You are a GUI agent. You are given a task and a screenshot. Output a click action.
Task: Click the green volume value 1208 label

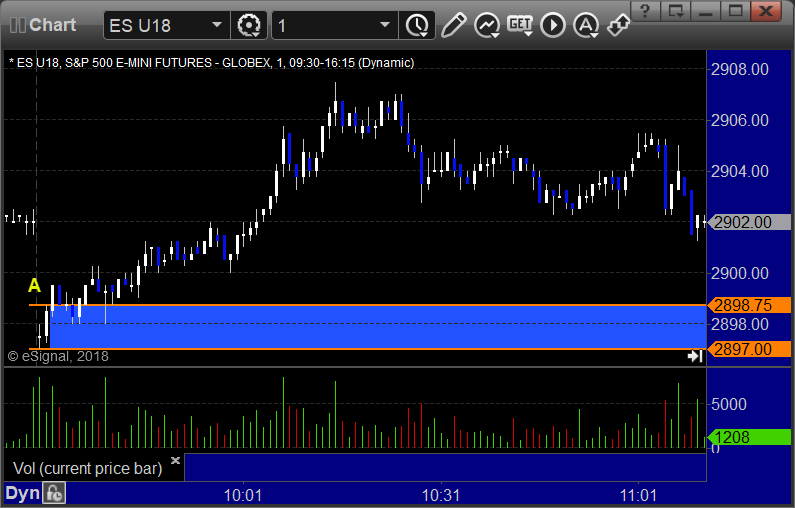[749, 437]
